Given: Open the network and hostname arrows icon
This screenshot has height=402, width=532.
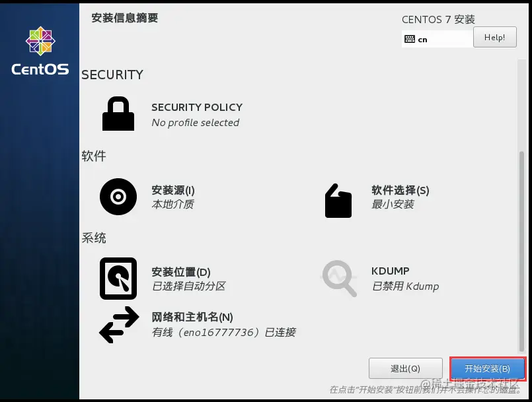Looking at the screenshot, I should (x=119, y=325).
